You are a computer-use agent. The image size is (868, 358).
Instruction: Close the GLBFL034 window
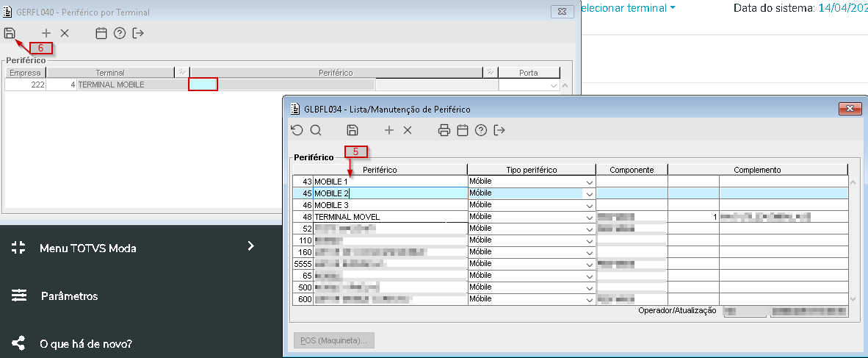tap(850, 109)
